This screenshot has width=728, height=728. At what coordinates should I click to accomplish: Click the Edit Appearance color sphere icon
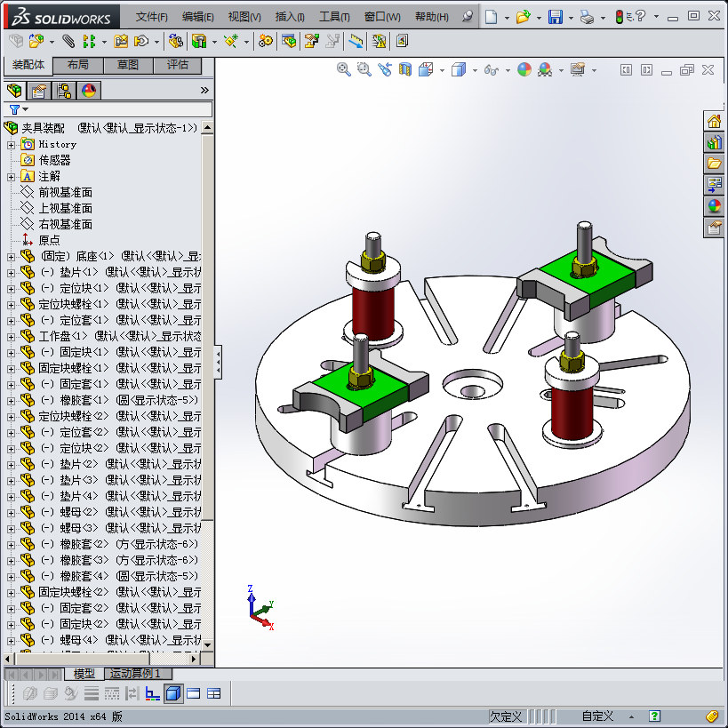(x=524, y=69)
